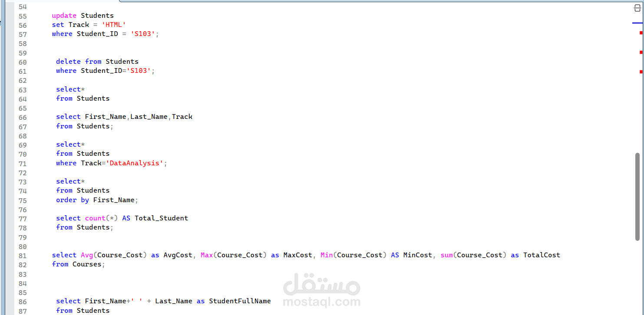Image resolution: width=644 pixels, height=315 pixels.
Task: Click line number 65 in the gutter
Action: (23, 108)
